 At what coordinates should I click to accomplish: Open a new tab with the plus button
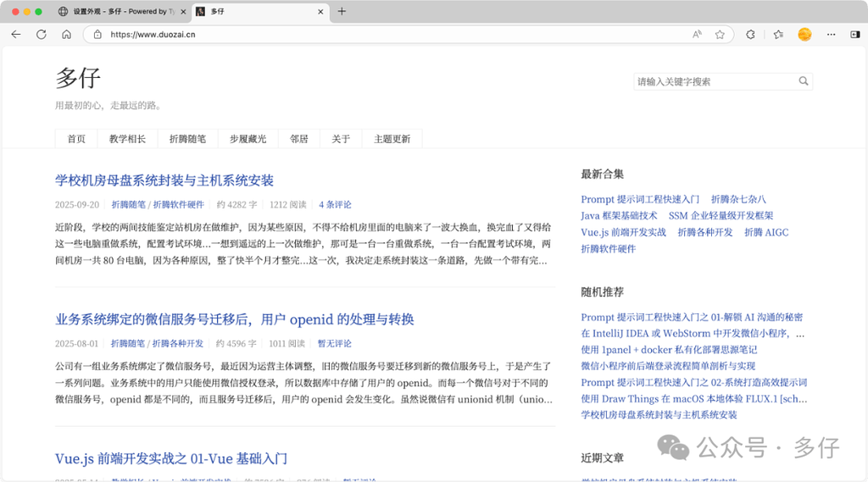point(342,11)
